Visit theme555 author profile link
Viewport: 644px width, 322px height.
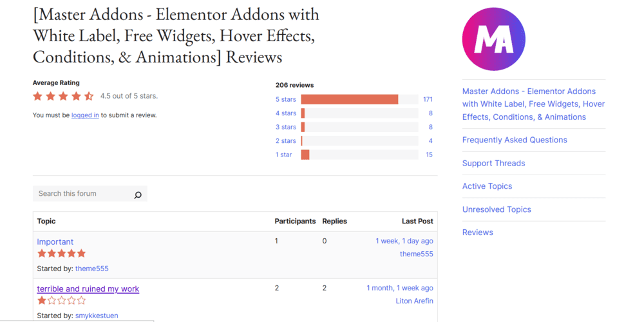click(x=92, y=269)
